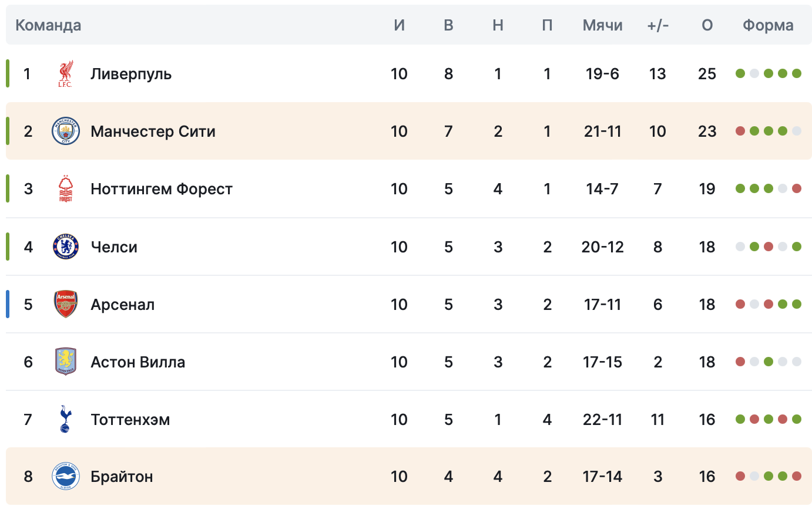Click the Nottingham Forest tree logo
Screen dimensions: 812x506
pyautogui.click(x=66, y=188)
